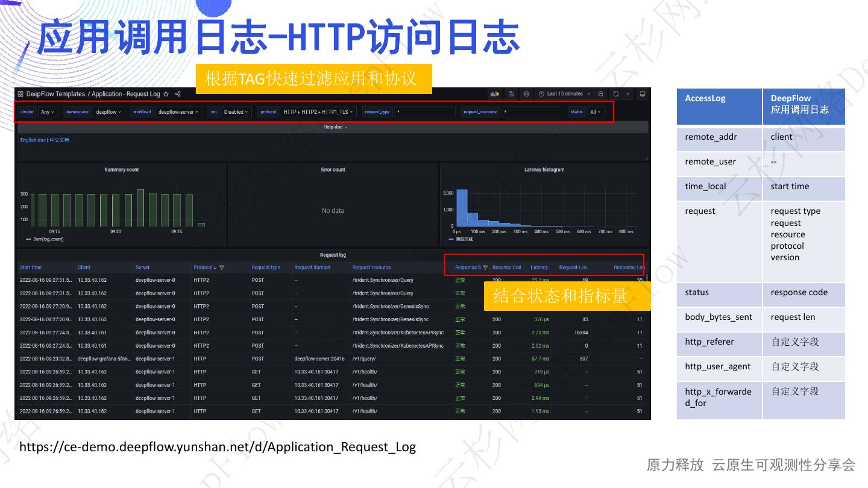Click the /v1/query/ request resource cell
This screenshot has height=488, width=868.
(365, 359)
